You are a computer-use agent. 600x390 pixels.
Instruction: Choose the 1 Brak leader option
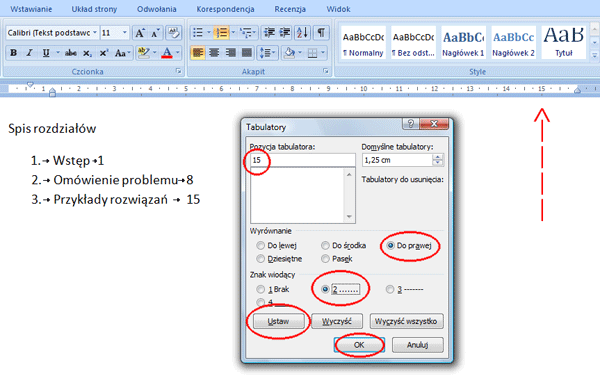[x=261, y=289]
